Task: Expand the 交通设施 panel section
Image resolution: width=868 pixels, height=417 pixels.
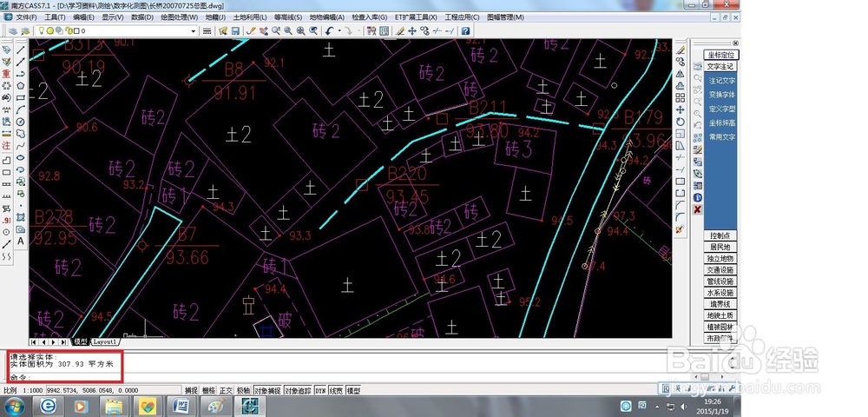Action: pyautogui.click(x=720, y=269)
